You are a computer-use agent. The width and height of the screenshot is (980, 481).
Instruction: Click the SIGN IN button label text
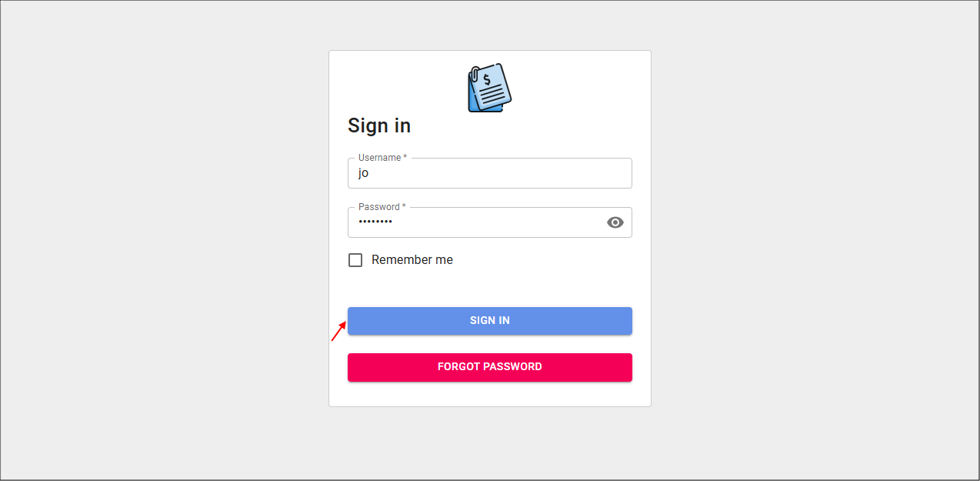490,321
